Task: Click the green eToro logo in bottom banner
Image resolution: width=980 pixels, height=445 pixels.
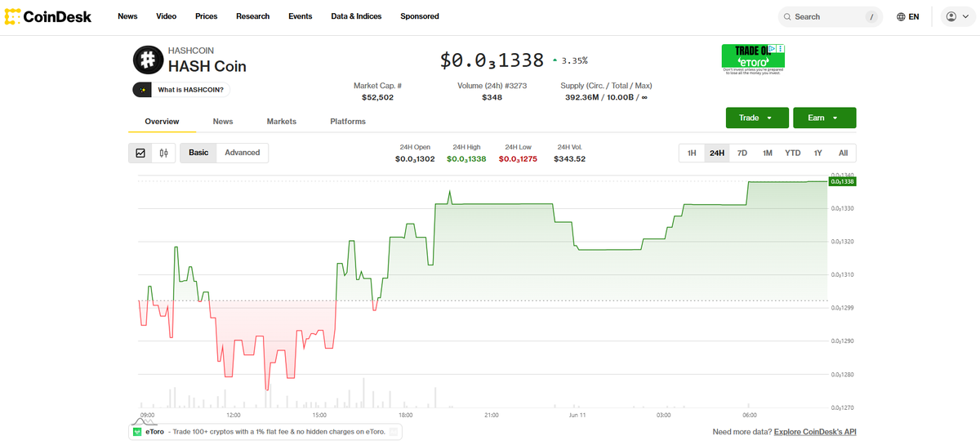Action: [137, 432]
